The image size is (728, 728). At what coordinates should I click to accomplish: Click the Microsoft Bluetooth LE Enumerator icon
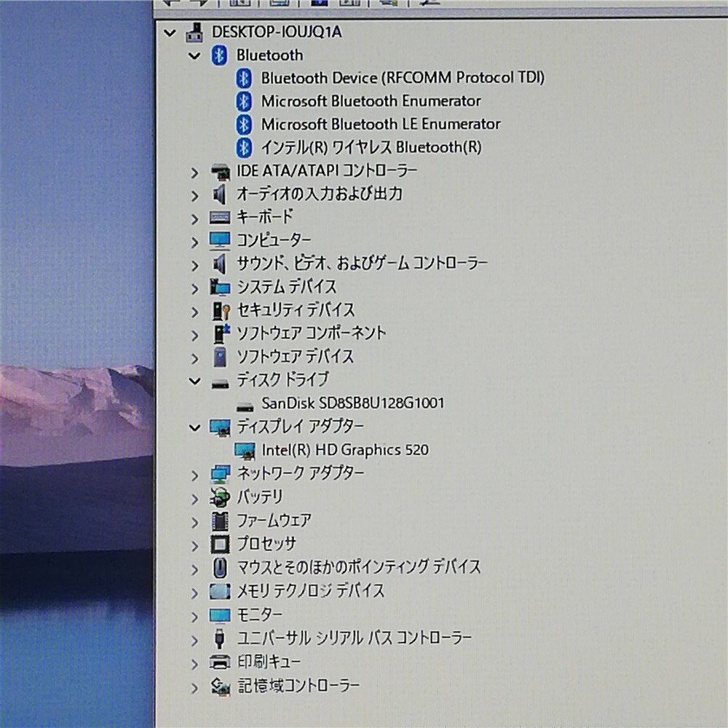pyautogui.click(x=244, y=124)
